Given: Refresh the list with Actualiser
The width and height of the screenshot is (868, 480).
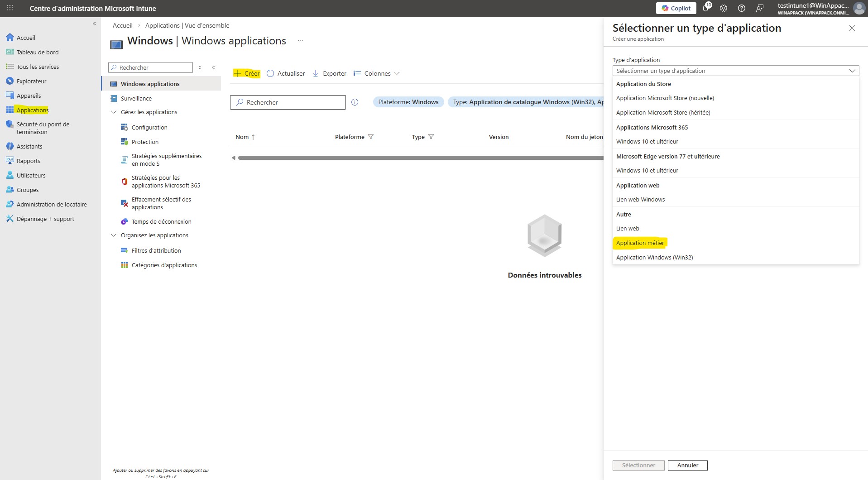Looking at the screenshot, I should [285, 73].
